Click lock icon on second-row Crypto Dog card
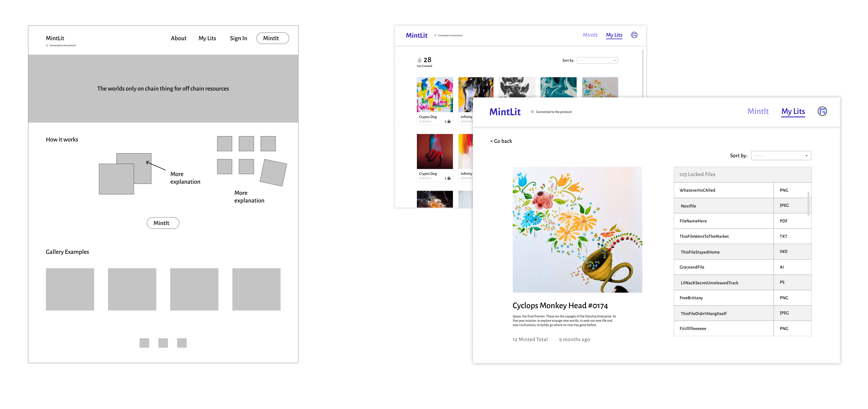 pos(449,178)
